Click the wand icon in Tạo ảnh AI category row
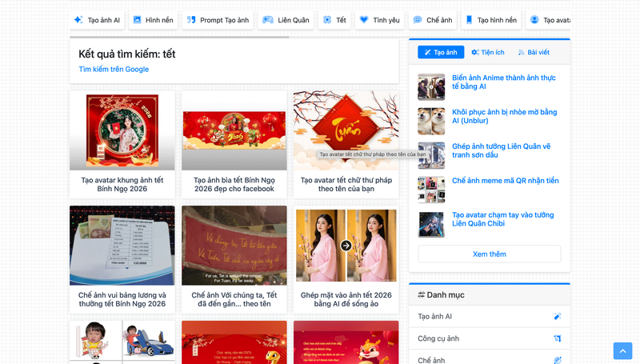The image size is (640, 364). pos(557,316)
